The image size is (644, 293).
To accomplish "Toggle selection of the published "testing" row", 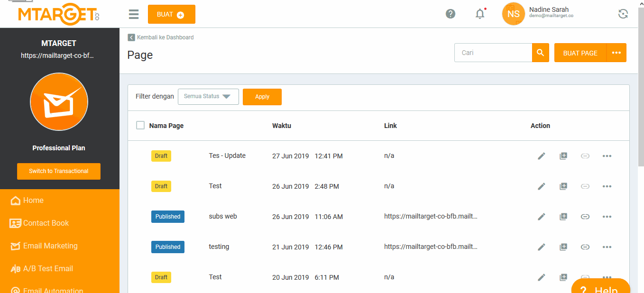I will [140, 247].
